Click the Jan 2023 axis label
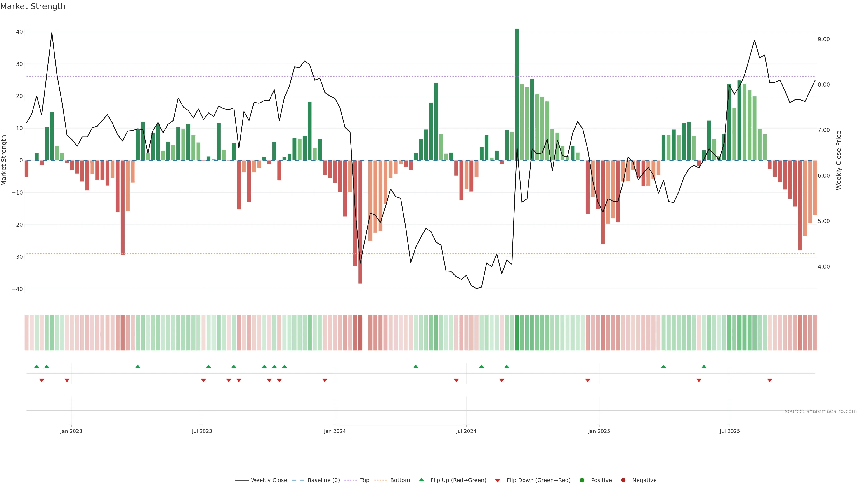The image size is (868, 488). 71,431
